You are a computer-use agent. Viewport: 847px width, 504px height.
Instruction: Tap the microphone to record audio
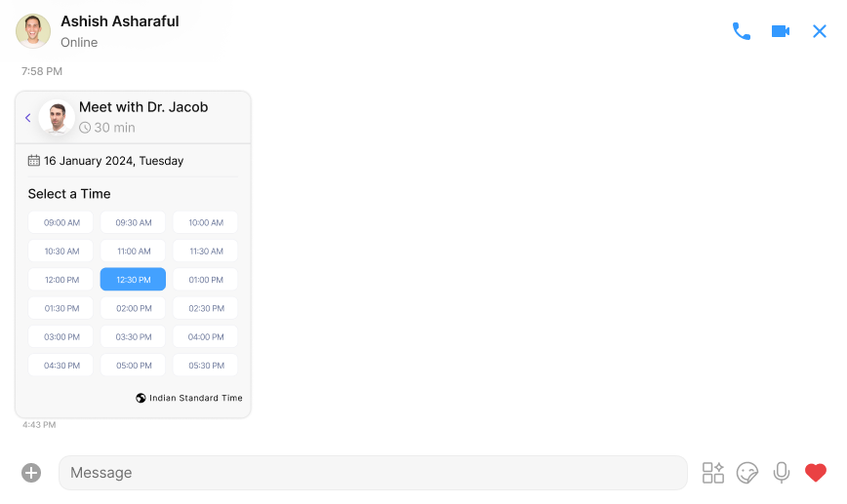[781, 473]
